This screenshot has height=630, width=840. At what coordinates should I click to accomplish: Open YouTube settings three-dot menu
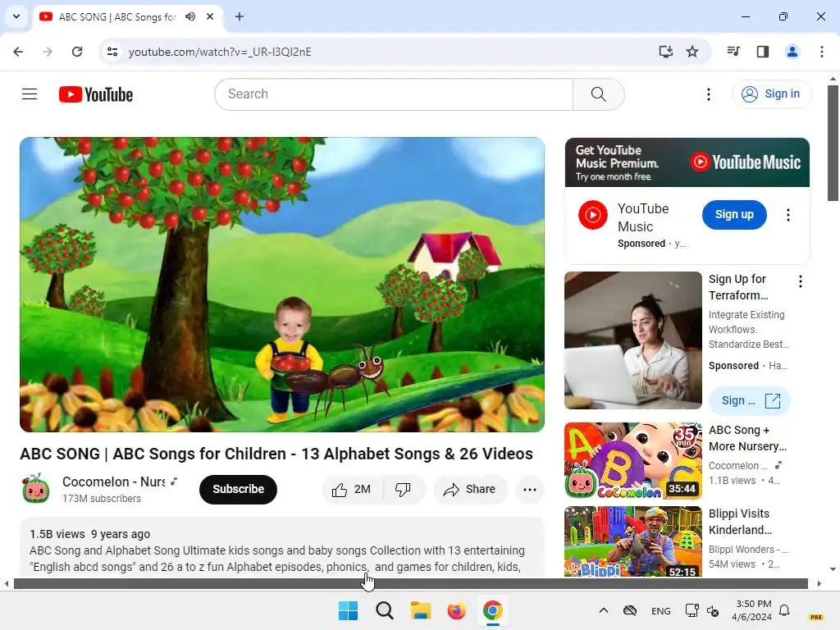(x=708, y=94)
